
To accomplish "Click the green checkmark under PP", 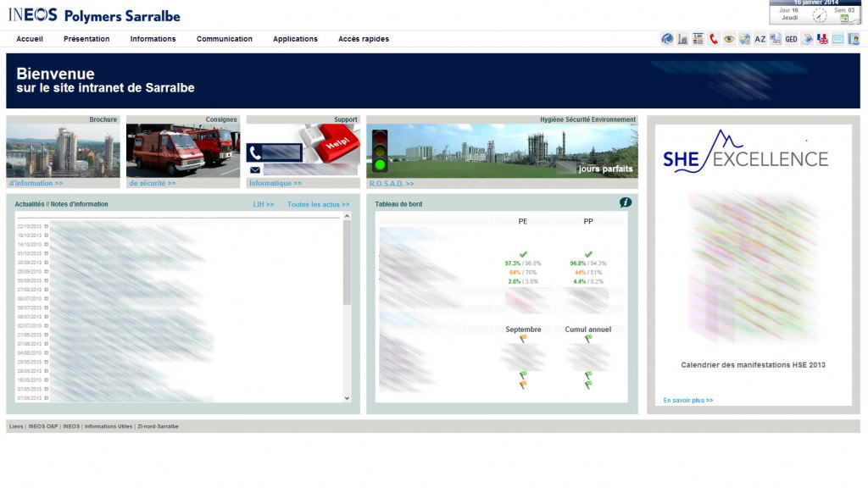I will tap(588, 254).
